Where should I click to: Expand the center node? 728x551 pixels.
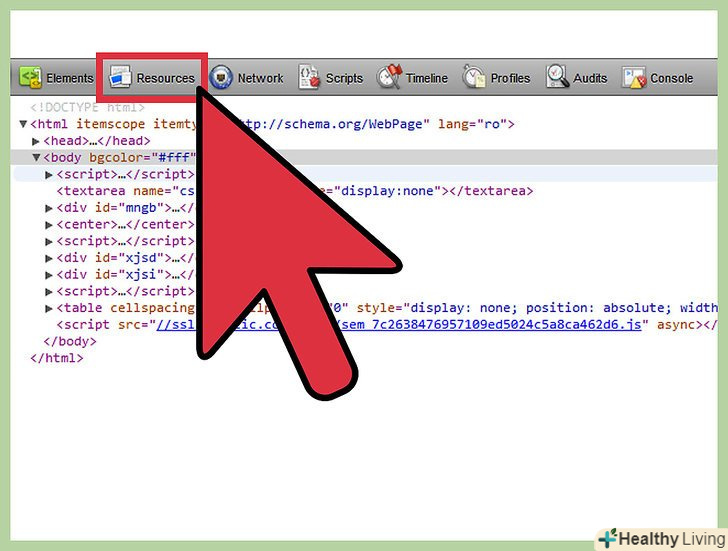49,225
